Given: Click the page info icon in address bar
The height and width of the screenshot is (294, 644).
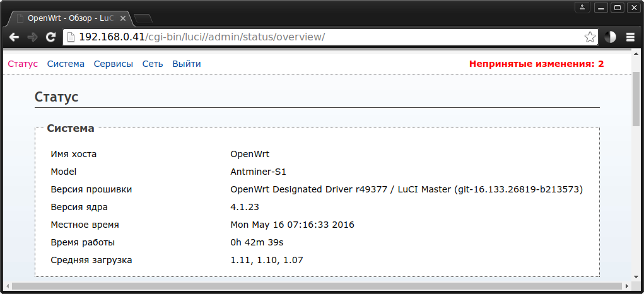Looking at the screenshot, I should [x=71, y=37].
